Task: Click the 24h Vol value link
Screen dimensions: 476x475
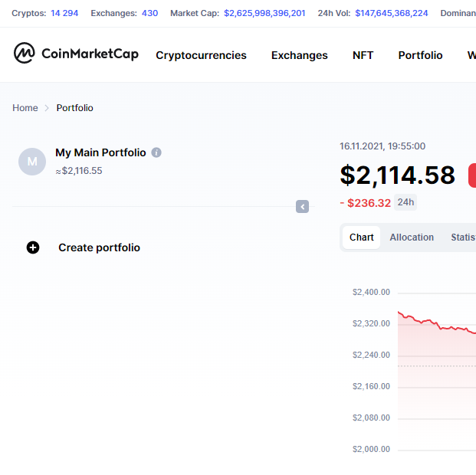Action: [x=392, y=13]
